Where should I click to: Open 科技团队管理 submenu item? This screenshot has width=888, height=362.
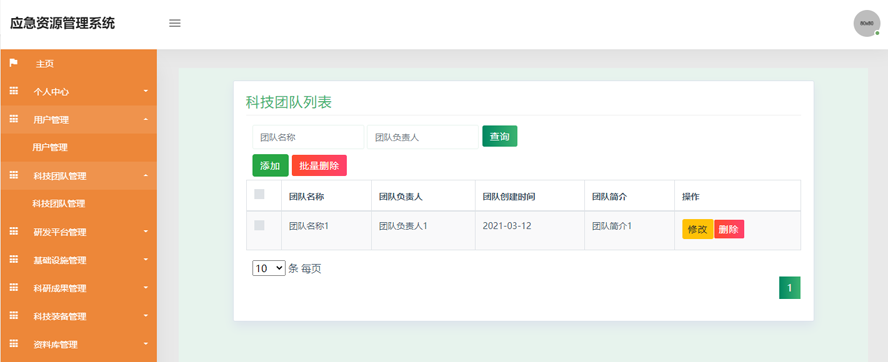click(x=59, y=203)
